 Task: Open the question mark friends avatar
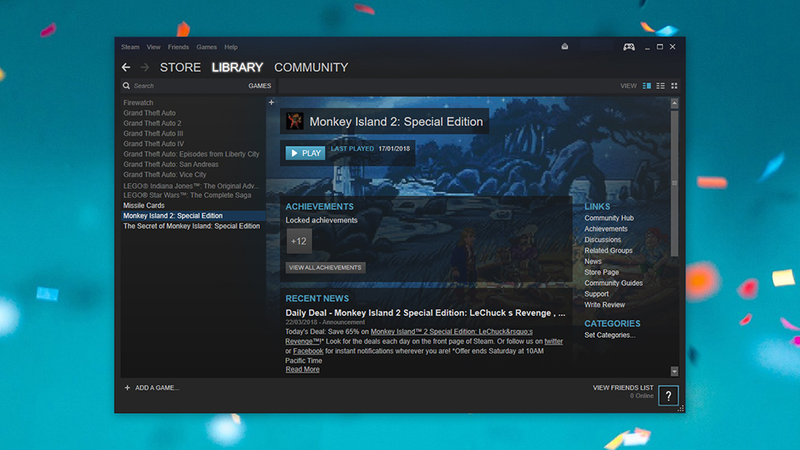(x=668, y=395)
